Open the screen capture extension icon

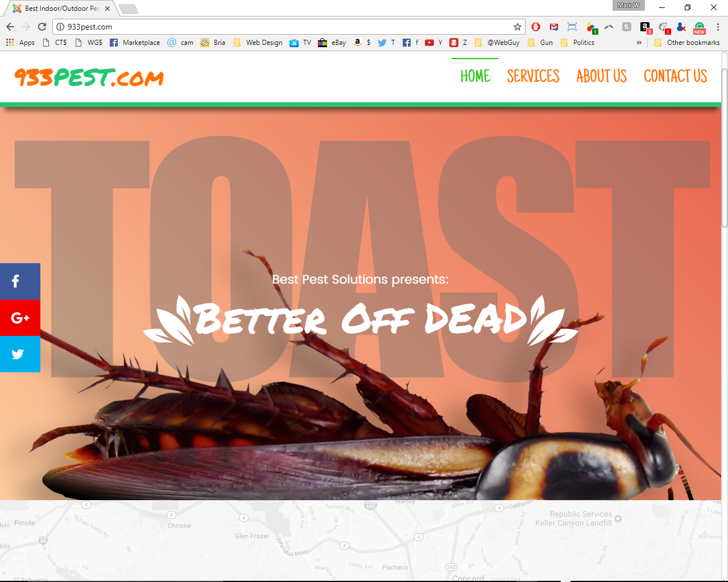(x=572, y=27)
